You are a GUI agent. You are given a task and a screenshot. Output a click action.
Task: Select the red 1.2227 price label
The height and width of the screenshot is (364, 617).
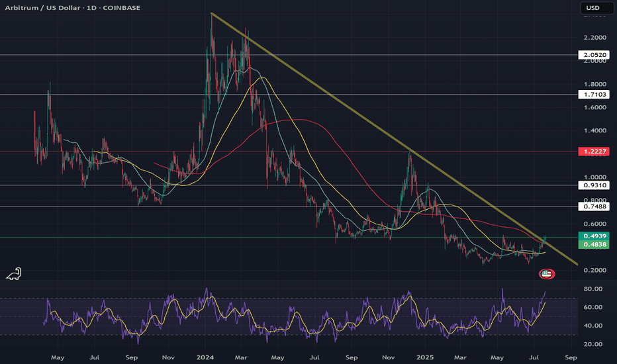point(592,152)
